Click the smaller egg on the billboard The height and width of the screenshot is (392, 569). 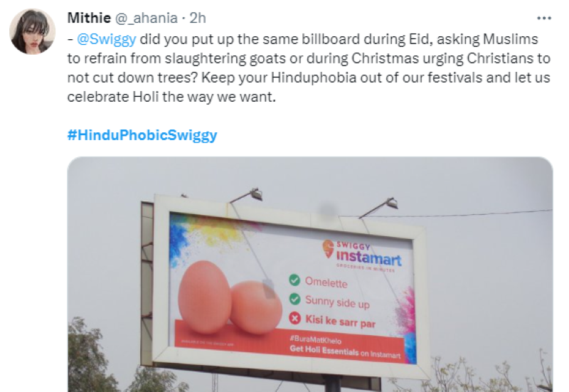tap(257, 307)
